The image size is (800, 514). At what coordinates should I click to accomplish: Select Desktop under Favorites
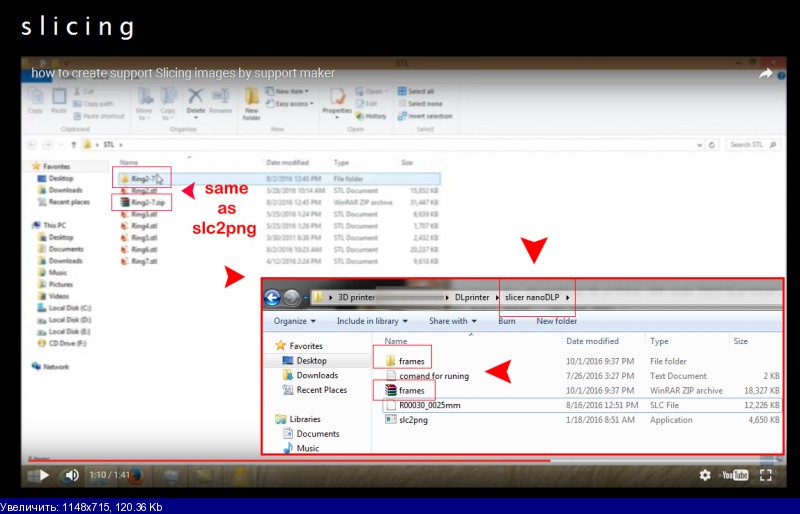pos(311,360)
